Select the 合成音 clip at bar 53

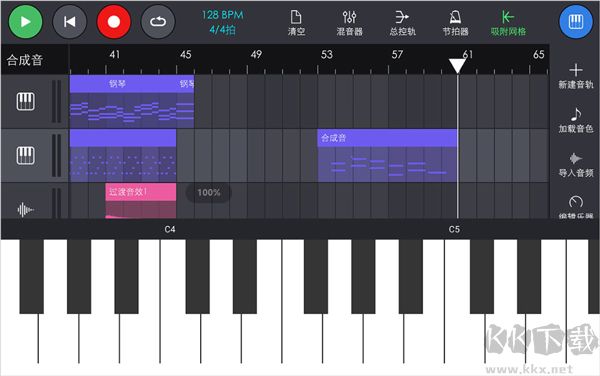[x=387, y=156]
